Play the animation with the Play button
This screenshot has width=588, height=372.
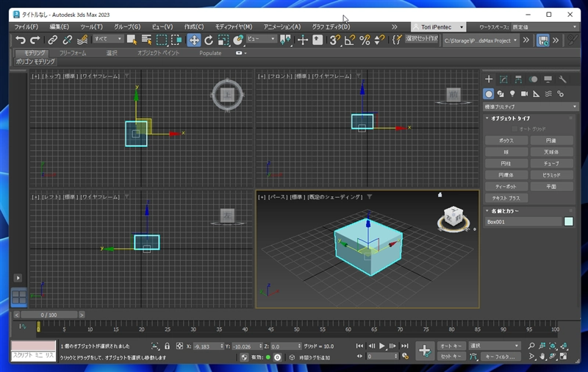(x=381, y=346)
